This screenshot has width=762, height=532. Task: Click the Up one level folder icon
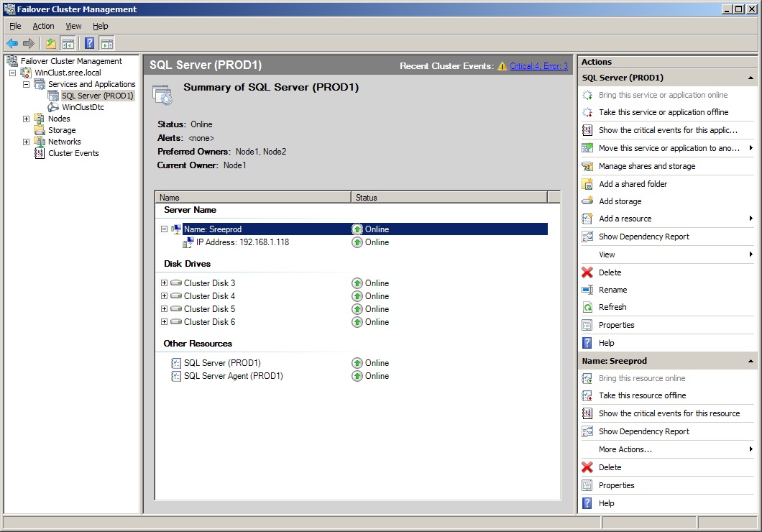click(x=51, y=43)
